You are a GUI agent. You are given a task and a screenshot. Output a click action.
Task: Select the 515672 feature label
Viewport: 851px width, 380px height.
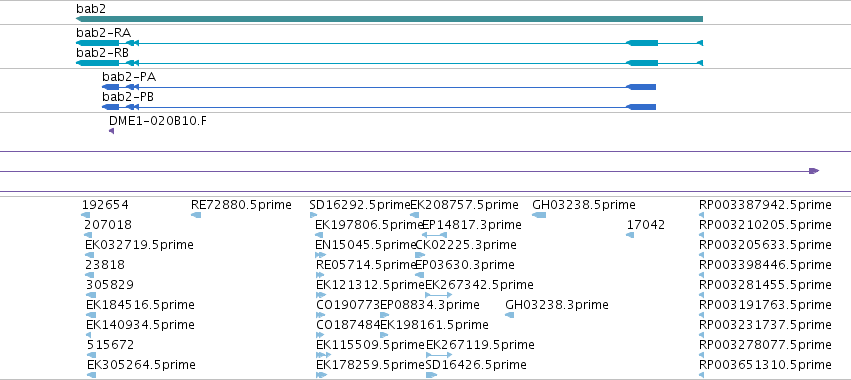click(x=110, y=345)
